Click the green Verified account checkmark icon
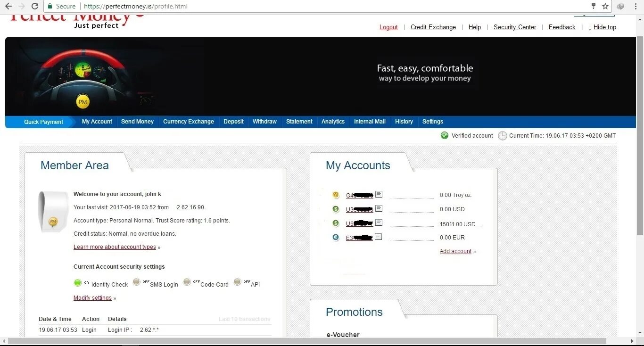The height and width of the screenshot is (346, 644). (444, 135)
